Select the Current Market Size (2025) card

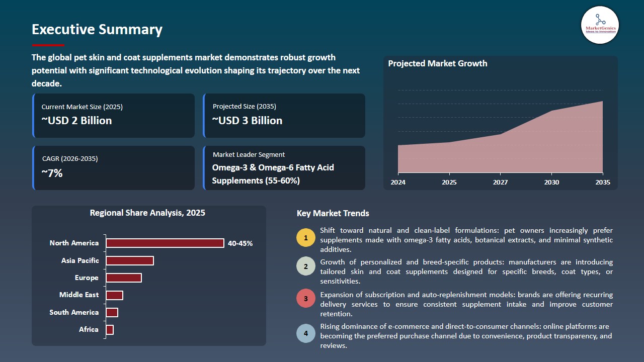pyautogui.click(x=113, y=115)
